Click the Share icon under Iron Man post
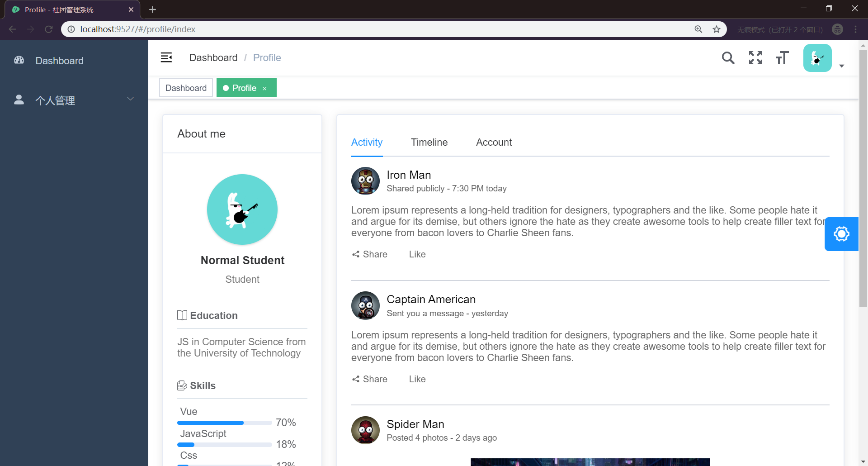The width and height of the screenshot is (868, 466). point(356,254)
